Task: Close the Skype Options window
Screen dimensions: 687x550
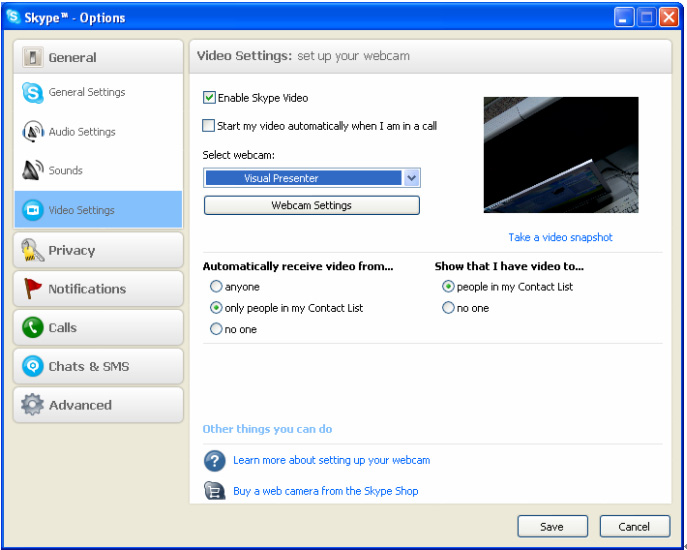Action: 669,18
